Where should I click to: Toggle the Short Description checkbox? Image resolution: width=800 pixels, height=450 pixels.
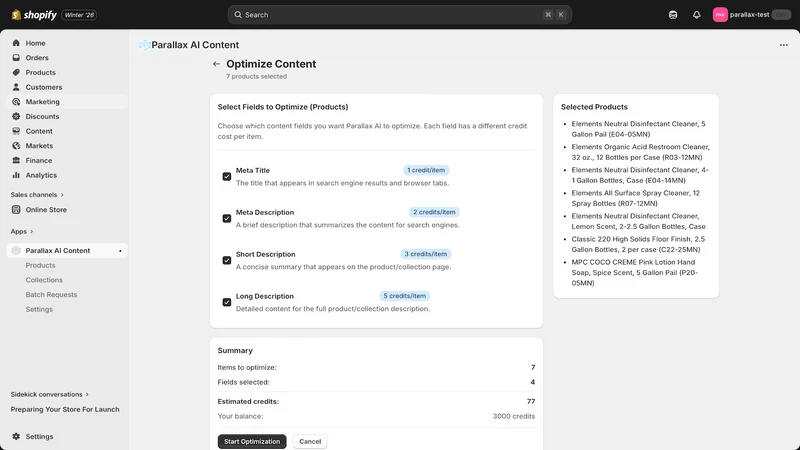coord(227,260)
